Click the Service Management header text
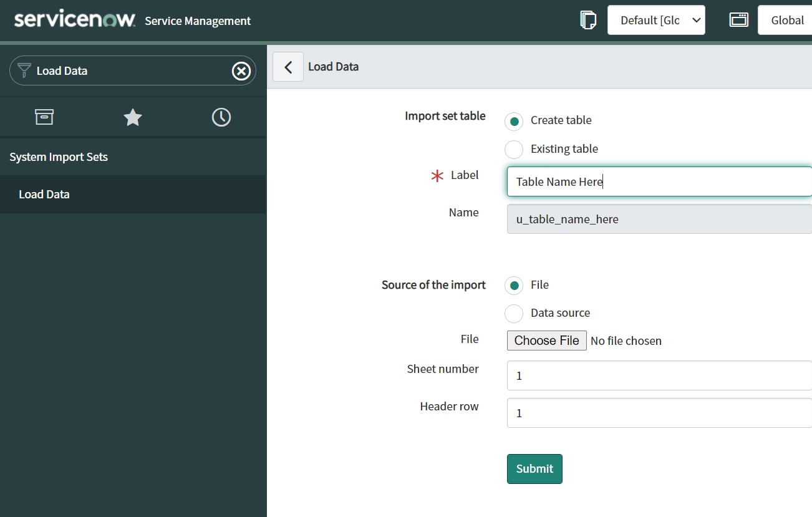The width and height of the screenshot is (812, 517). (x=198, y=21)
